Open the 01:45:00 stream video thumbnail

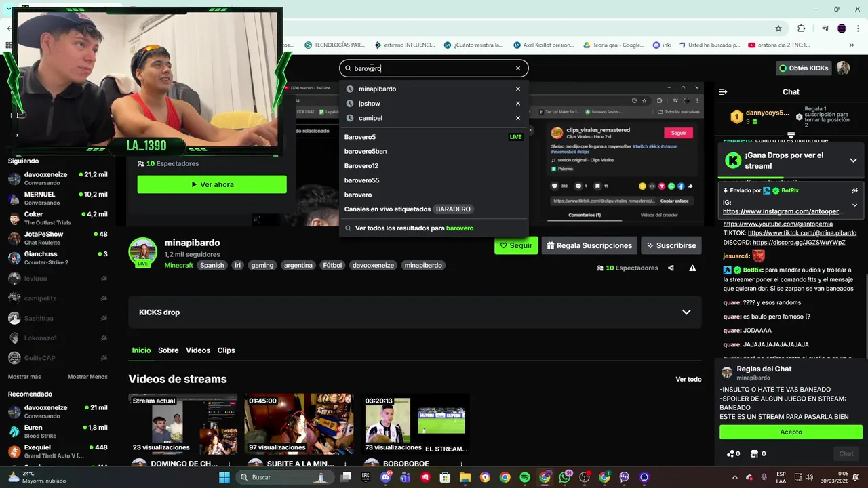coord(299,424)
